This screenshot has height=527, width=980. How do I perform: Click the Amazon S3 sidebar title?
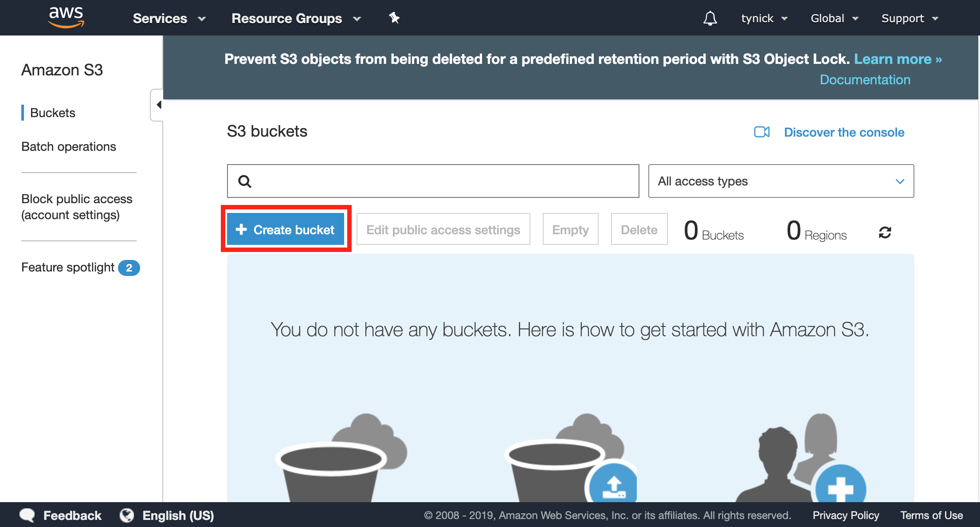[62, 70]
